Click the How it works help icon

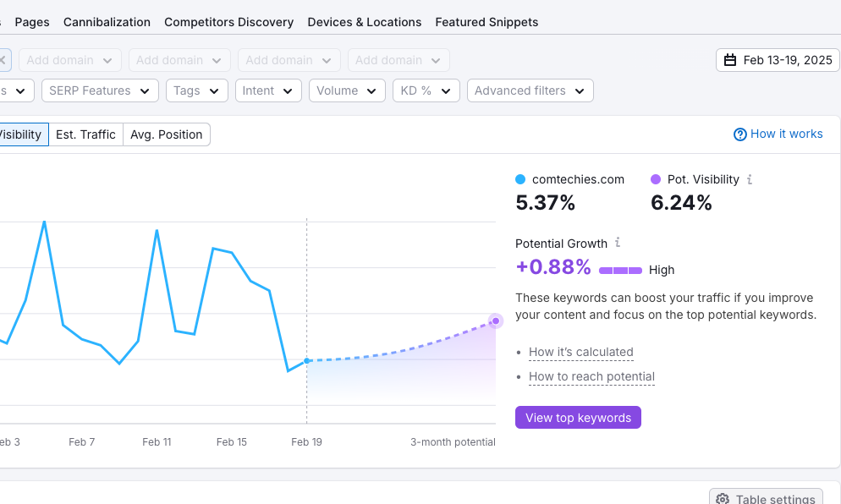(x=738, y=134)
